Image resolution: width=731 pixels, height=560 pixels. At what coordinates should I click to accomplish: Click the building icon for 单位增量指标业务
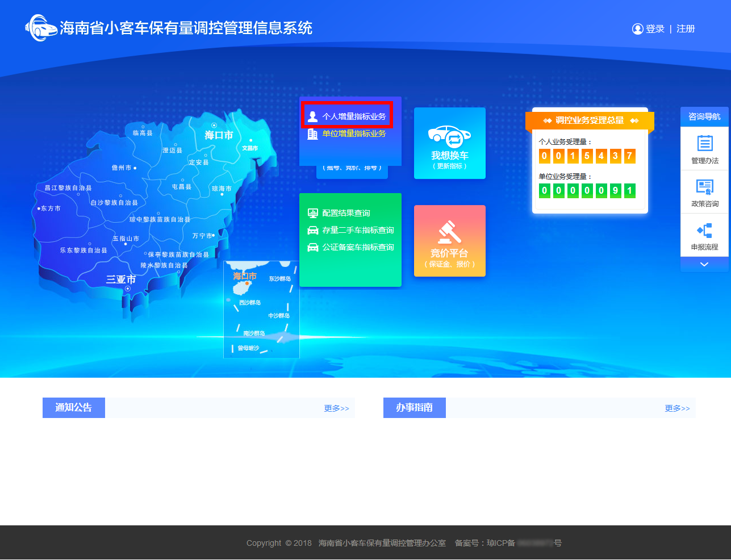coord(312,134)
